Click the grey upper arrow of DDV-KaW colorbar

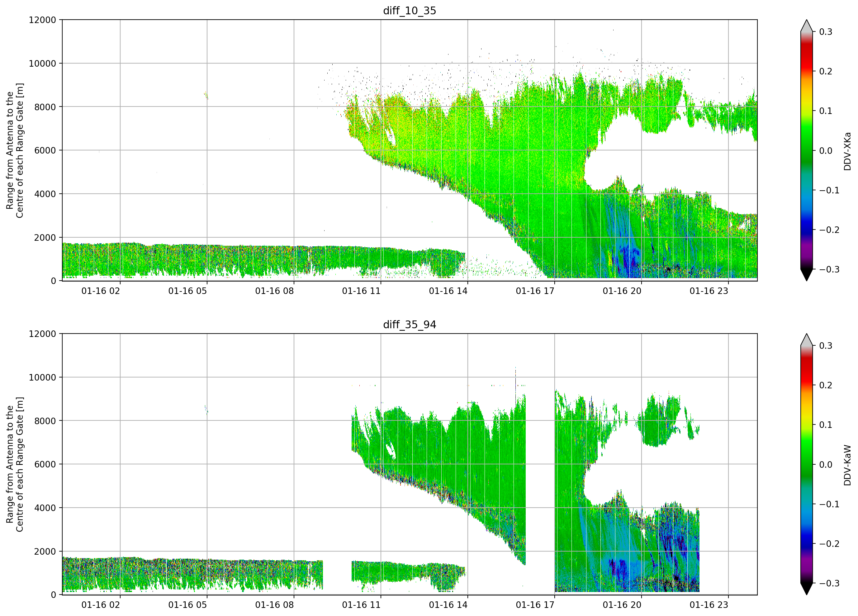click(x=807, y=340)
